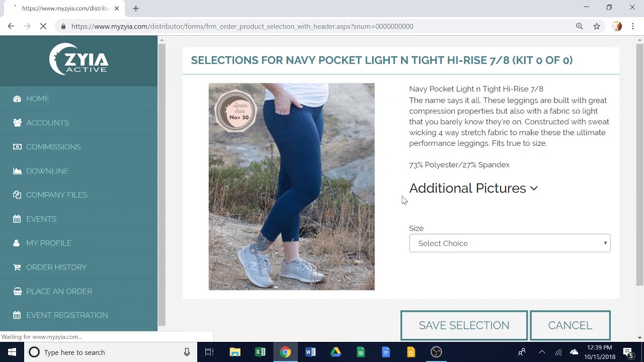Image resolution: width=644 pixels, height=362 pixels.
Task: Click the Order History cart icon
Action: [17, 267]
